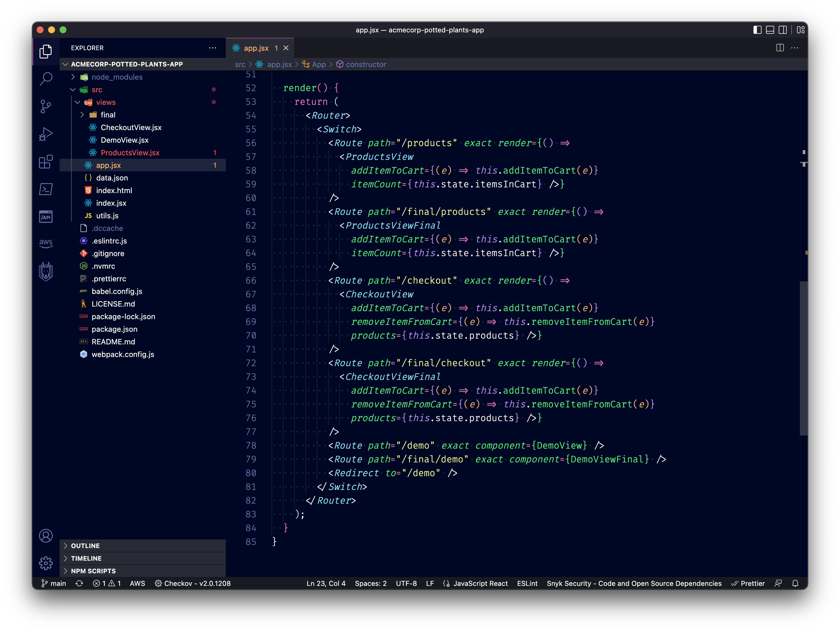The width and height of the screenshot is (840, 632).
Task: Open the Snyk security sidebar icon
Action: [x=46, y=271]
